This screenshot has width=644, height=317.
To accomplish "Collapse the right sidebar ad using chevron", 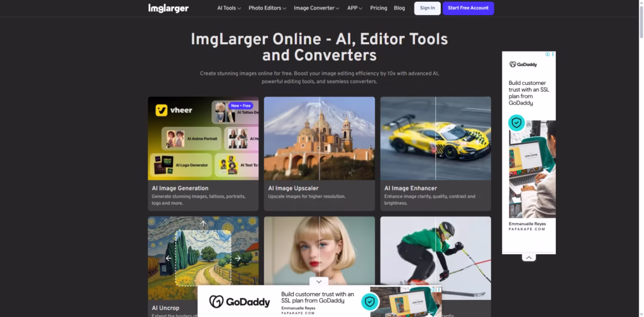I will tap(529, 257).
